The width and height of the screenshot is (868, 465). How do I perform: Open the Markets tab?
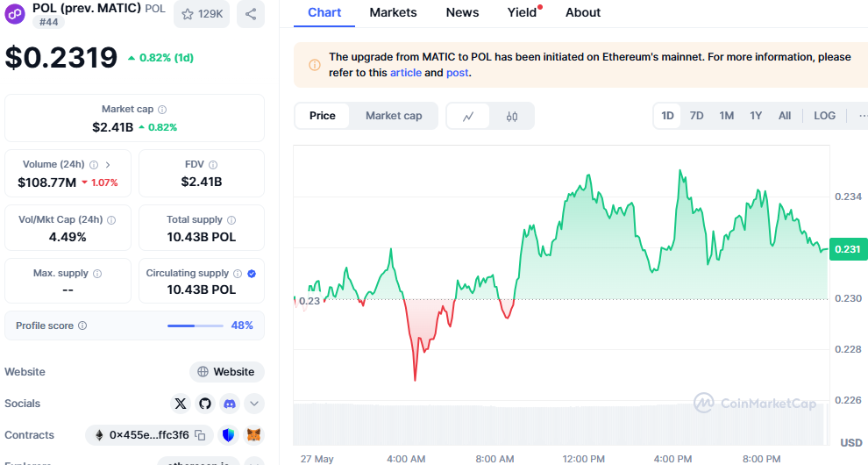pyautogui.click(x=393, y=13)
